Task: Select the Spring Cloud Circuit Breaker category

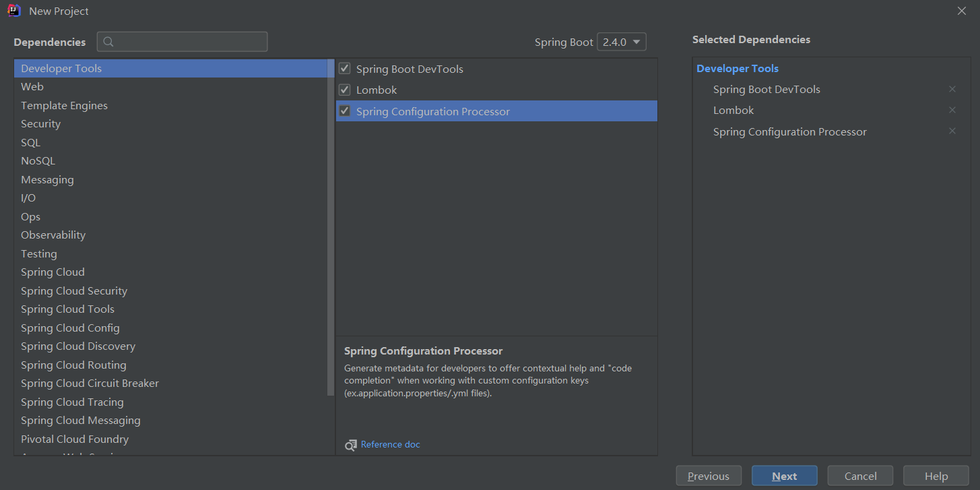Action: point(170,384)
